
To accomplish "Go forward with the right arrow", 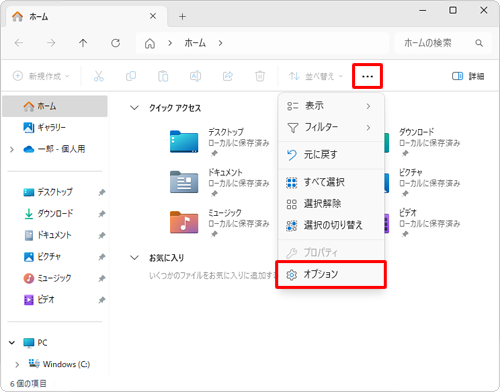I will [x=51, y=43].
